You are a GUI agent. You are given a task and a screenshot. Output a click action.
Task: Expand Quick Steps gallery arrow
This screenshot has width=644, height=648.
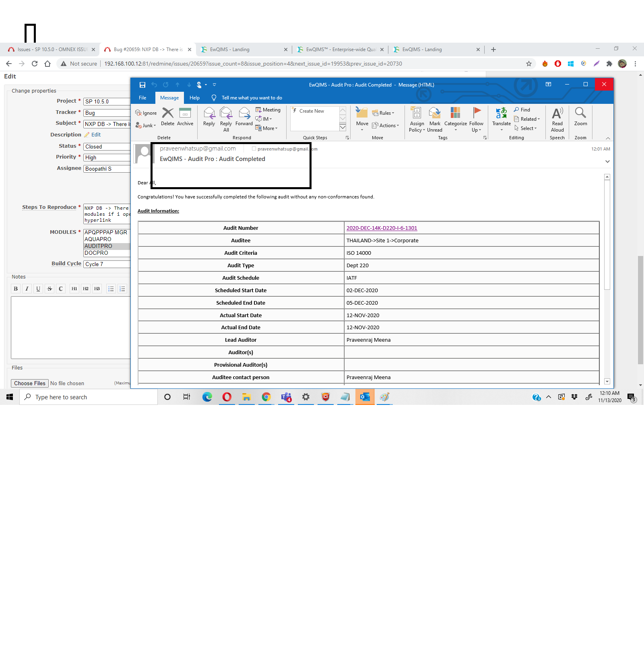pyautogui.click(x=343, y=128)
